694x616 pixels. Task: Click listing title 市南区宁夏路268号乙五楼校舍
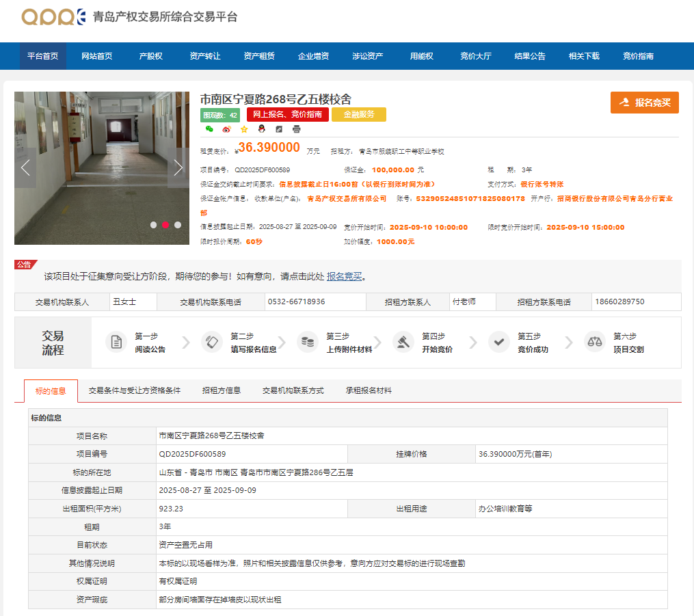[276, 99]
